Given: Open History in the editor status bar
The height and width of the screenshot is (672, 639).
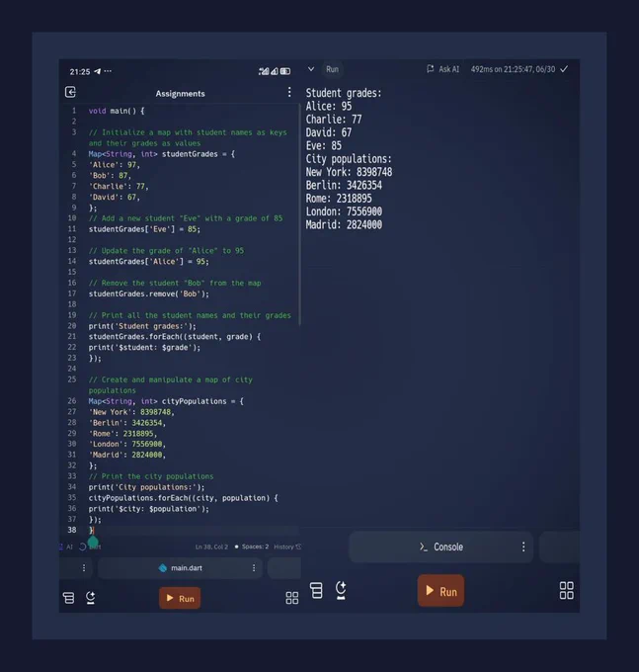Looking at the screenshot, I should click(287, 546).
